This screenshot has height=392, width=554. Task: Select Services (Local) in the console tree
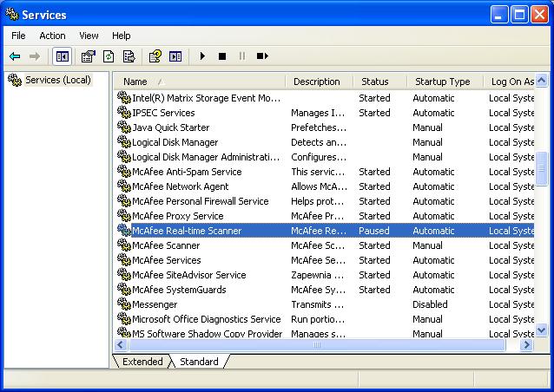click(x=58, y=80)
